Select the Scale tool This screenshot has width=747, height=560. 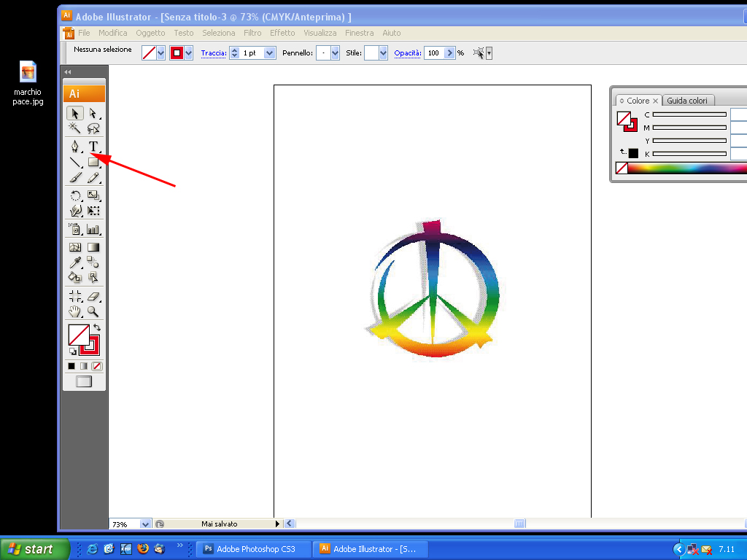pos(93,195)
